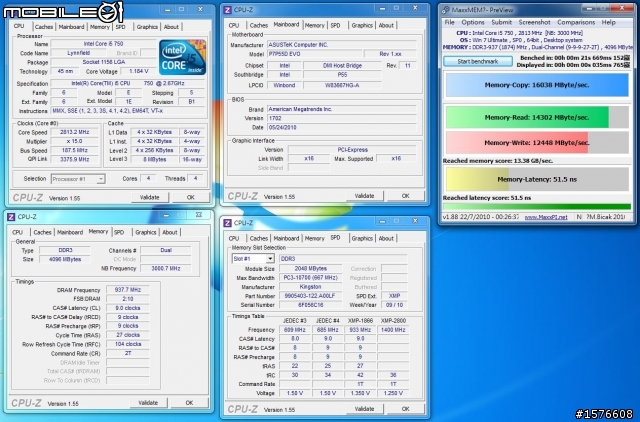Select SPD tab in top-left CPU-Z window
The height and width of the screenshot is (422, 640).
coord(121,27)
